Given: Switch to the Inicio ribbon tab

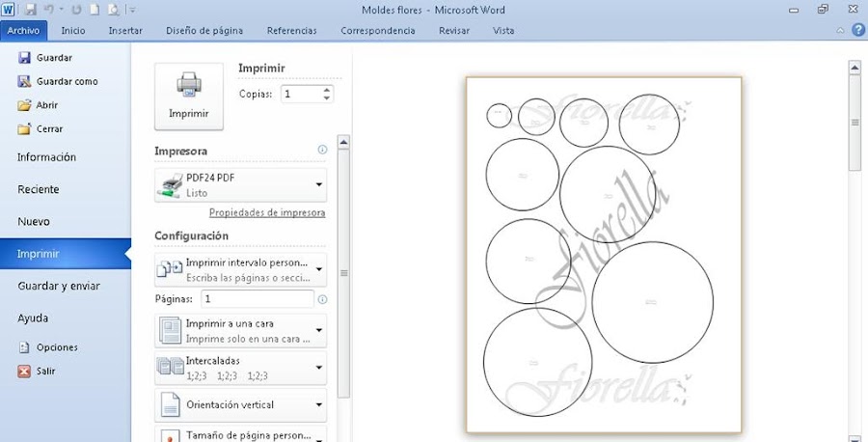Looking at the screenshot, I should click(73, 31).
